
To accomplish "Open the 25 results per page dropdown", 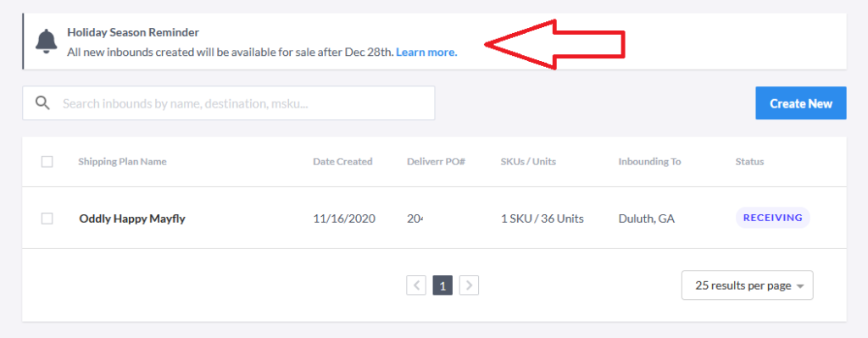I will [x=748, y=285].
